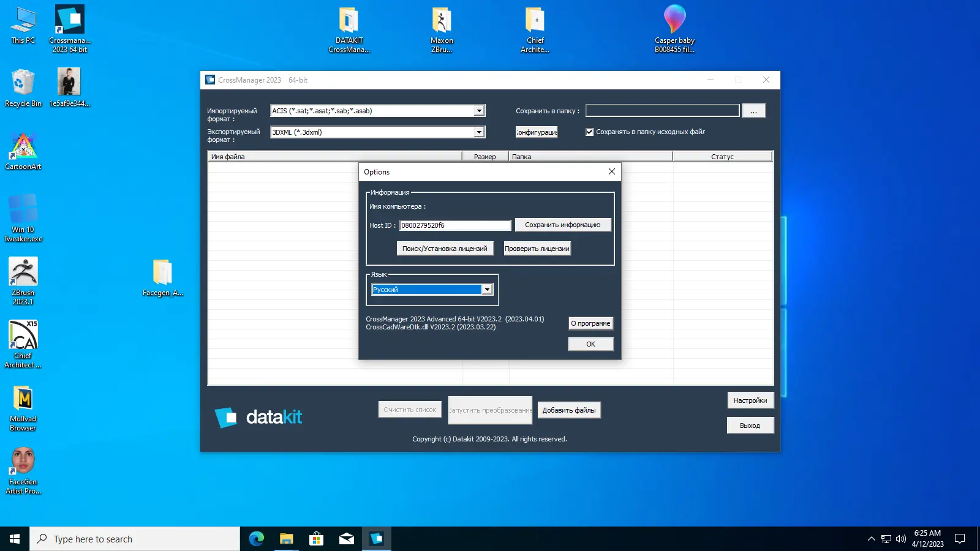Image resolution: width=980 pixels, height=551 pixels.
Task: Click the save-to-folder path field
Action: click(x=662, y=111)
